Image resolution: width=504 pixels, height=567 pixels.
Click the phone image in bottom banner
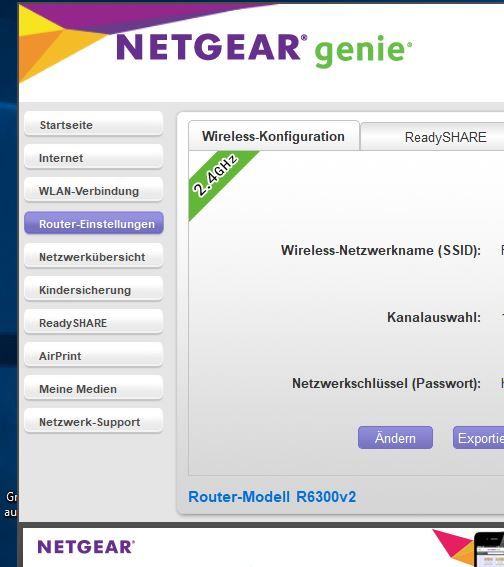tap(489, 549)
